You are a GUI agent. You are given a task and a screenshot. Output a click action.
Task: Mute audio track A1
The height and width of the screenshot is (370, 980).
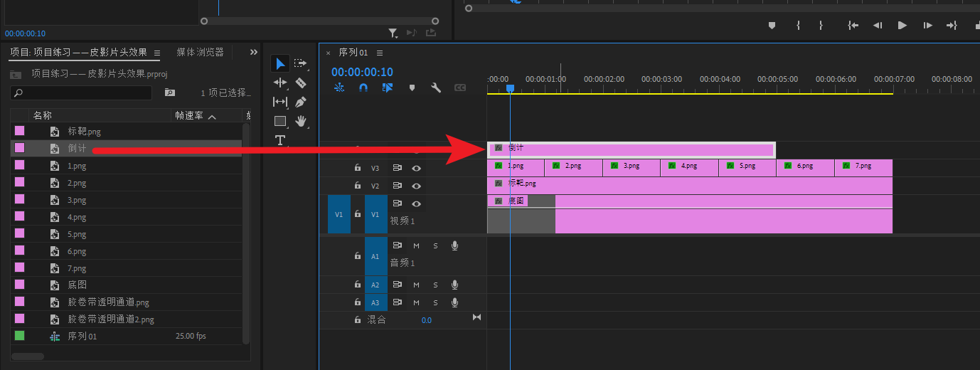click(416, 245)
